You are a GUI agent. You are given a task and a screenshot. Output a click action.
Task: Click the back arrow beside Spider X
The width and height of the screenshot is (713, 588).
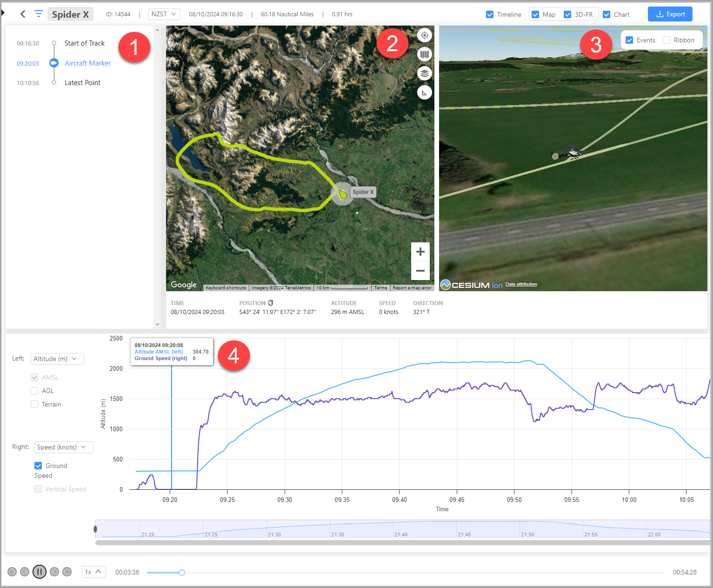pos(23,14)
